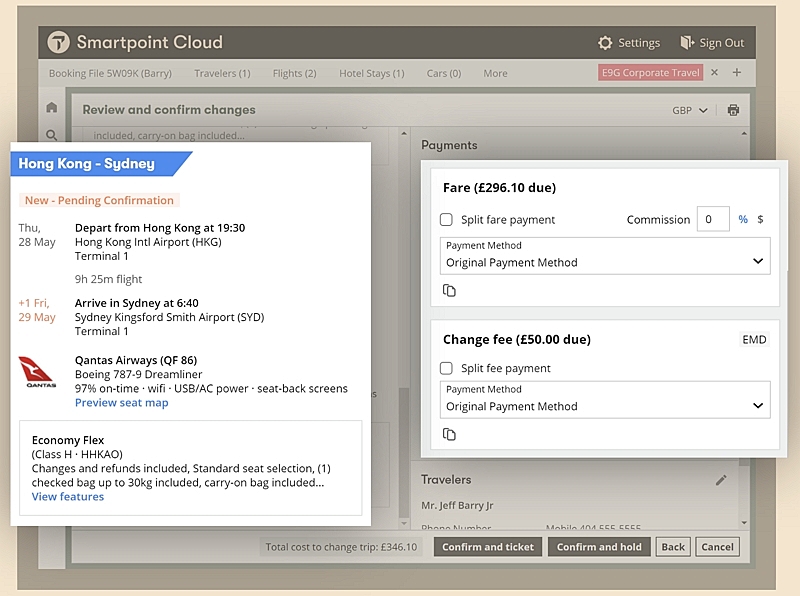Click the Commission input field
This screenshot has width=800, height=596.
(x=713, y=219)
